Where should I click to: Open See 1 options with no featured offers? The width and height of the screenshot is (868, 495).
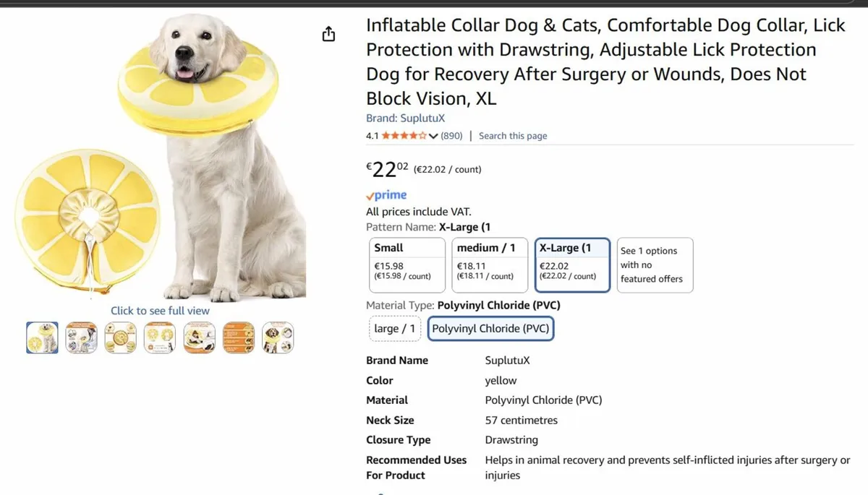[655, 265]
